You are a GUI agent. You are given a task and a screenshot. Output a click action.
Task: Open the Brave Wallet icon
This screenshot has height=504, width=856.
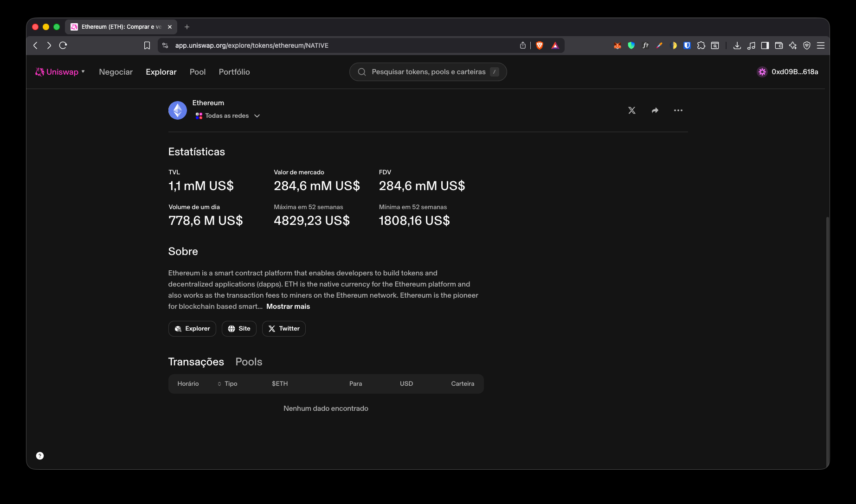pos(779,45)
